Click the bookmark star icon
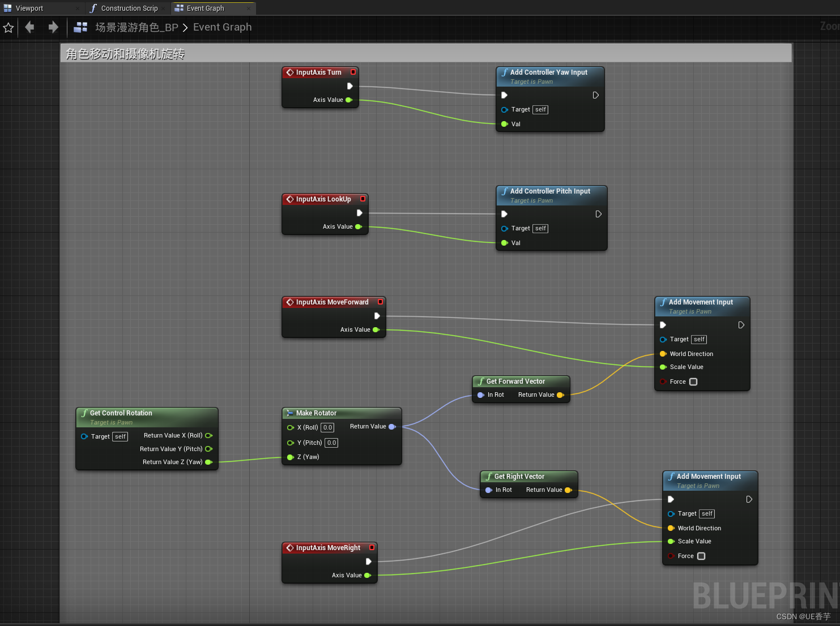Screen dimensions: 840x626 (x=8, y=27)
